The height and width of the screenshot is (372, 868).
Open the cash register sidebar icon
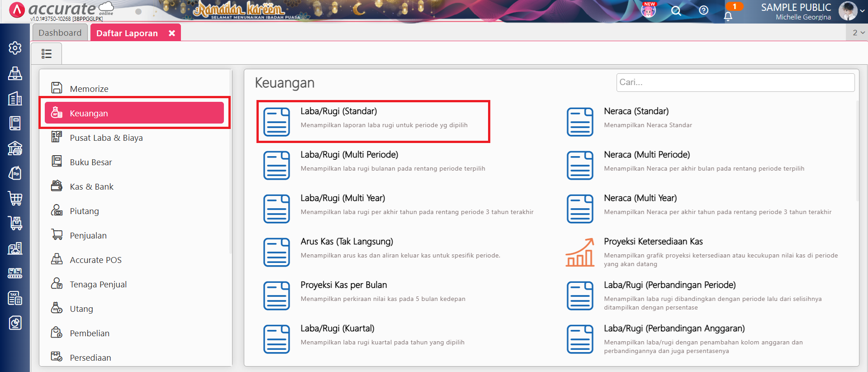(15, 73)
